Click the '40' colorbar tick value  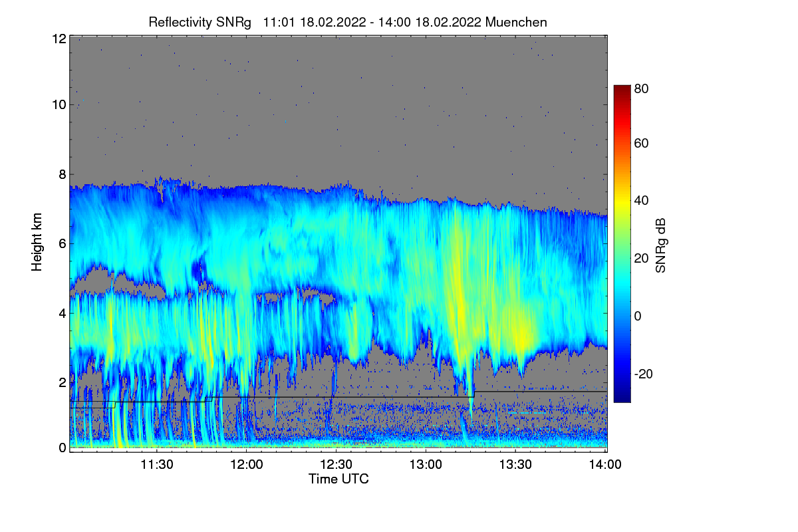pyautogui.click(x=642, y=201)
